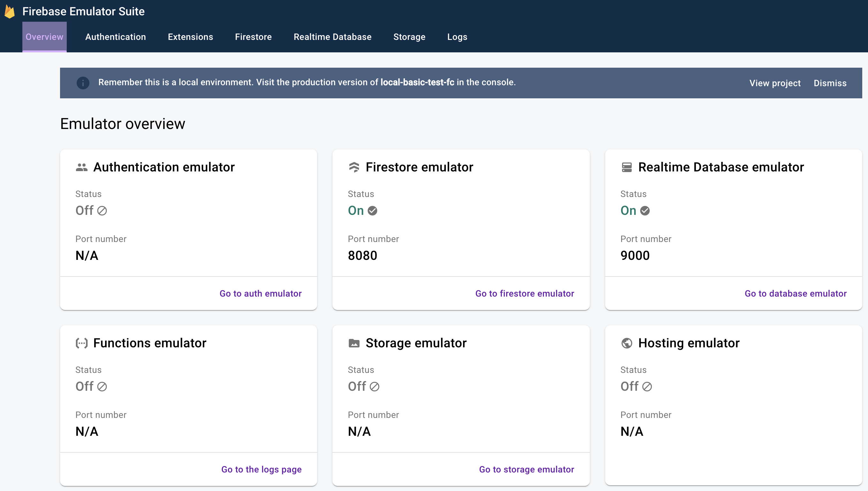Click the On checkmark in Realtime Database emulator
Viewport: 868px width, 491px height.
[645, 211]
